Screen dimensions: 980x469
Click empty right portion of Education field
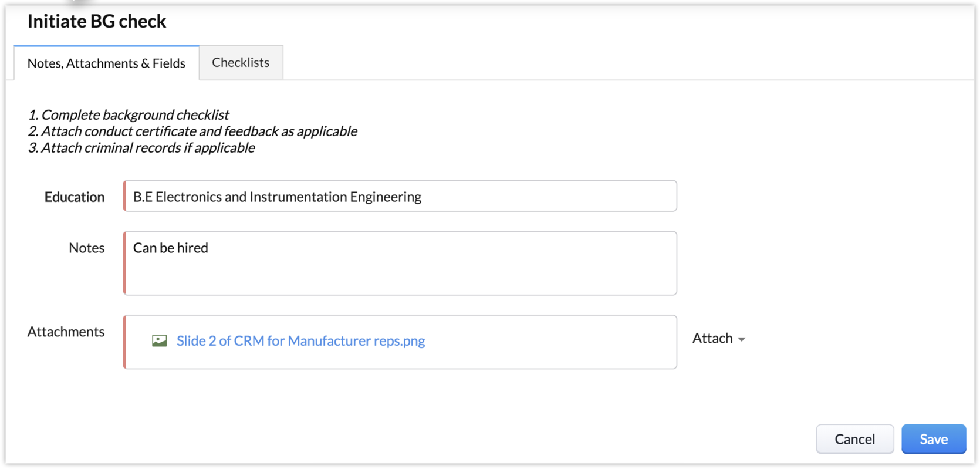point(557,197)
